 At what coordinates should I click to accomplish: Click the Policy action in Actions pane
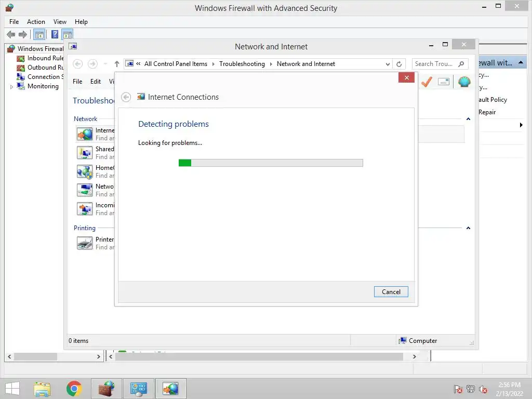(x=493, y=99)
